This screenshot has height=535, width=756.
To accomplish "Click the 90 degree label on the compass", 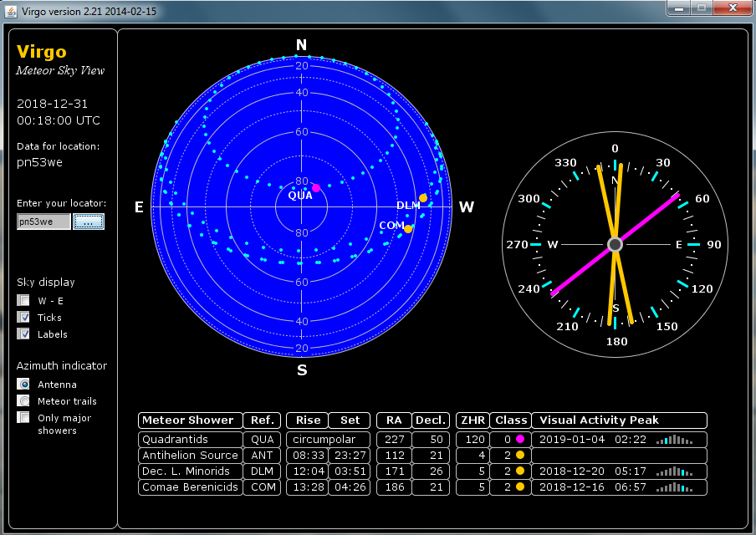I will [714, 244].
